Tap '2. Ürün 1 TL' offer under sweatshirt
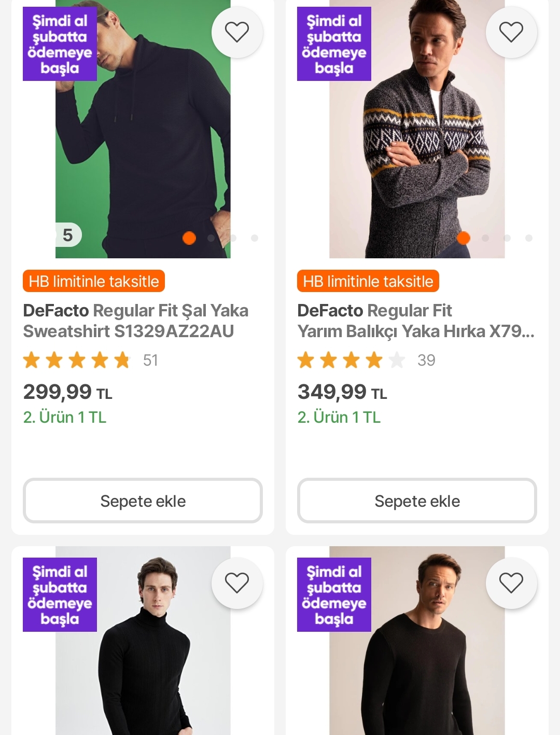The height and width of the screenshot is (735, 560). tap(65, 417)
